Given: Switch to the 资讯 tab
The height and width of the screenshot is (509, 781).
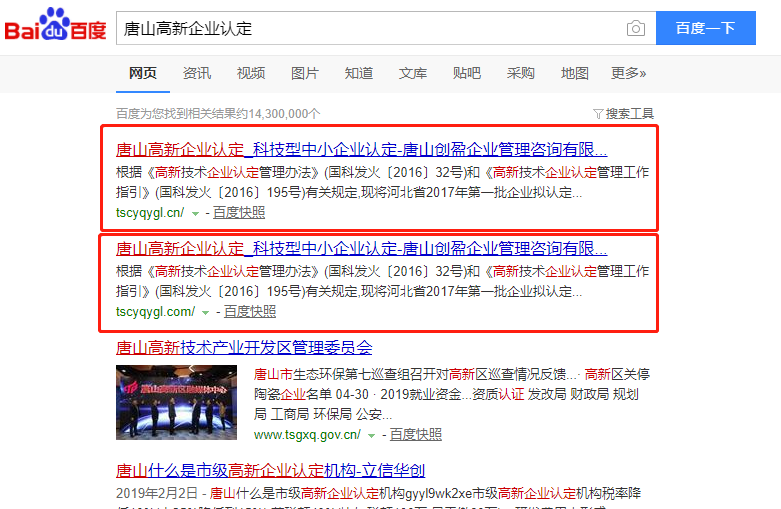Looking at the screenshot, I should (197, 73).
